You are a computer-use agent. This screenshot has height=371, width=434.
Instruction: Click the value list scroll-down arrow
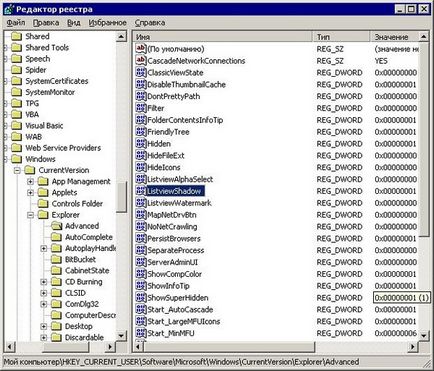point(424,335)
